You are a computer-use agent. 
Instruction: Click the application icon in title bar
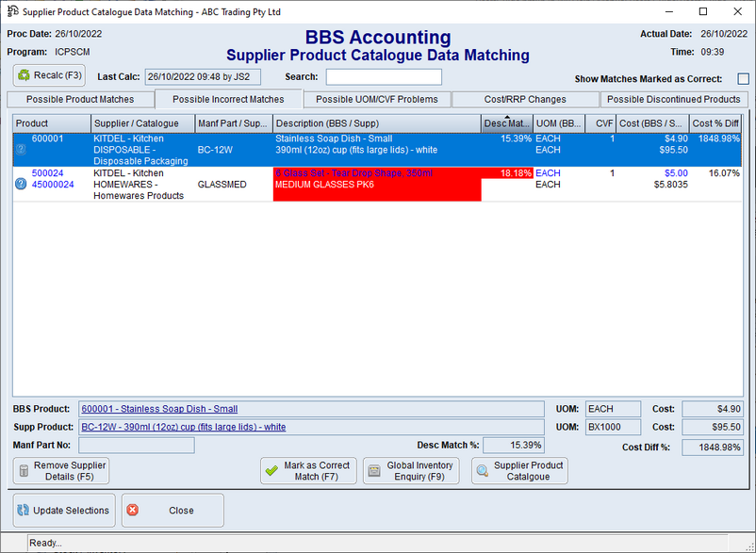click(x=11, y=11)
